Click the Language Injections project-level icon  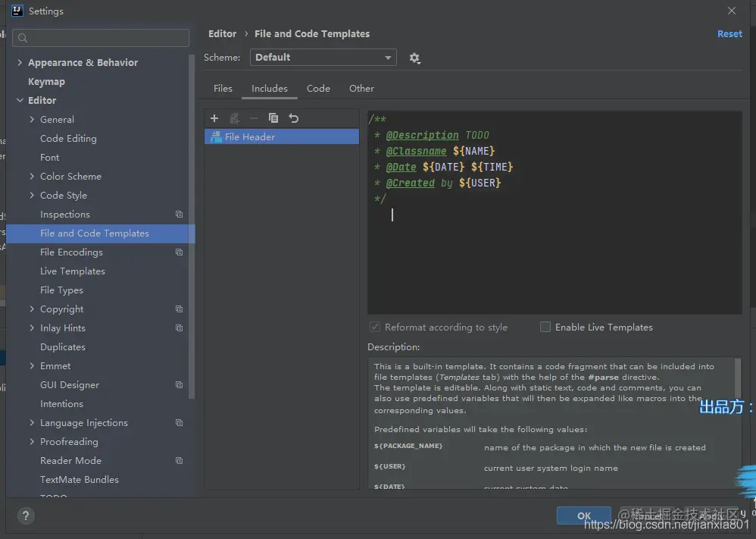(179, 423)
